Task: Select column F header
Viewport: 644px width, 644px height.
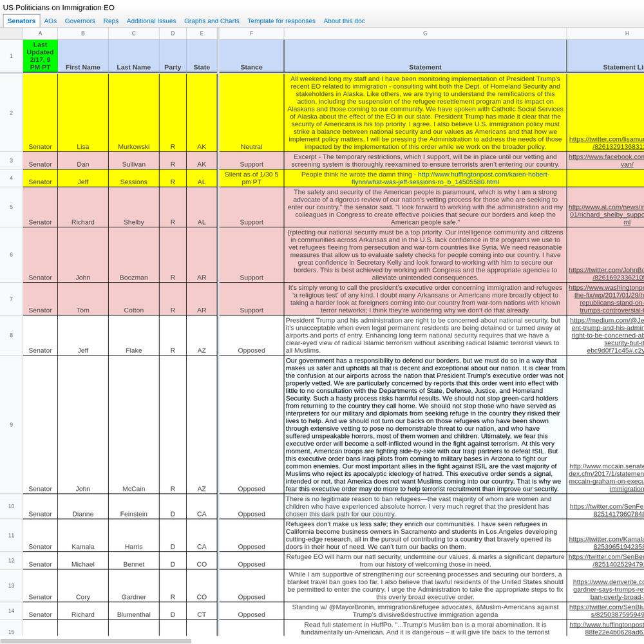Action: click(251, 33)
